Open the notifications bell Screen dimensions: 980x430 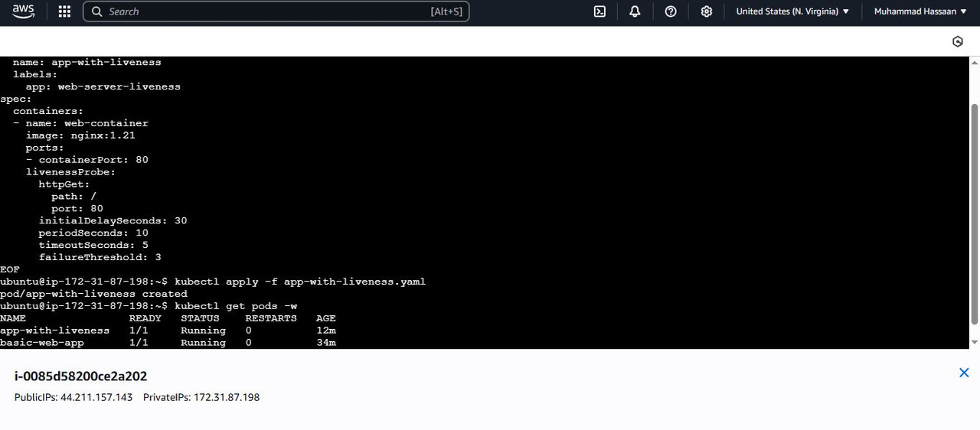click(635, 11)
